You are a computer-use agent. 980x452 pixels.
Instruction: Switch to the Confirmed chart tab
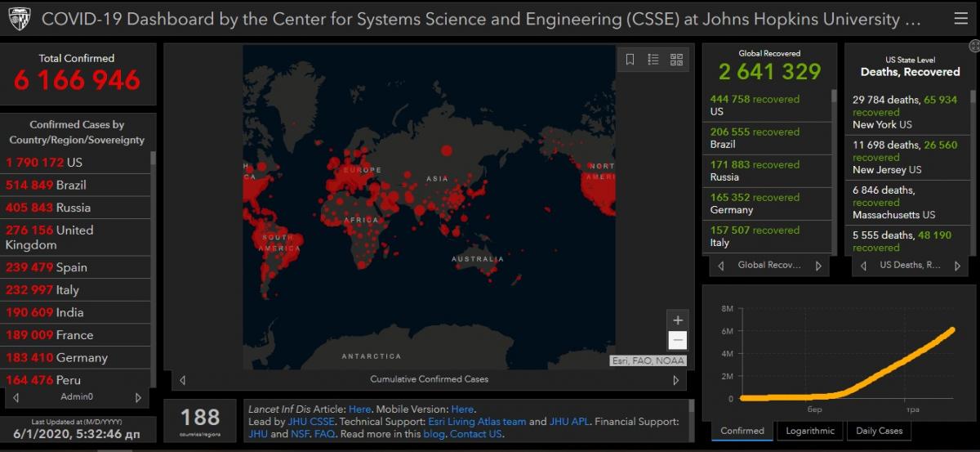point(742,431)
